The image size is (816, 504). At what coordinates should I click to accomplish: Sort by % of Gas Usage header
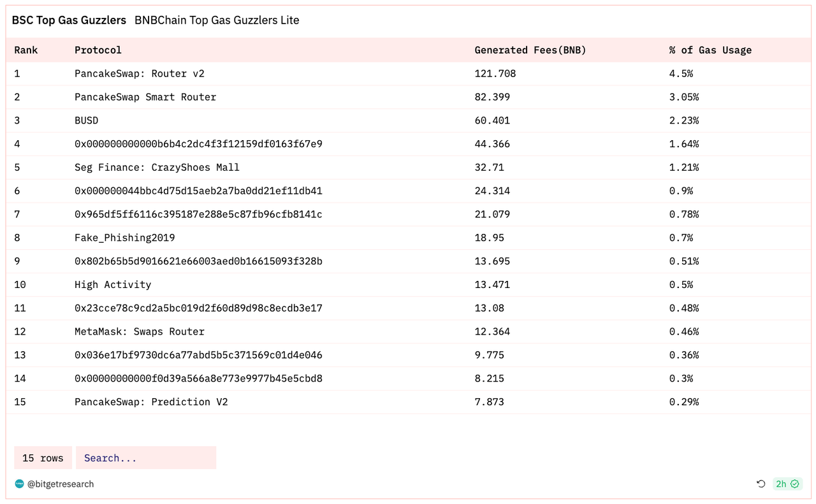click(x=710, y=50)
